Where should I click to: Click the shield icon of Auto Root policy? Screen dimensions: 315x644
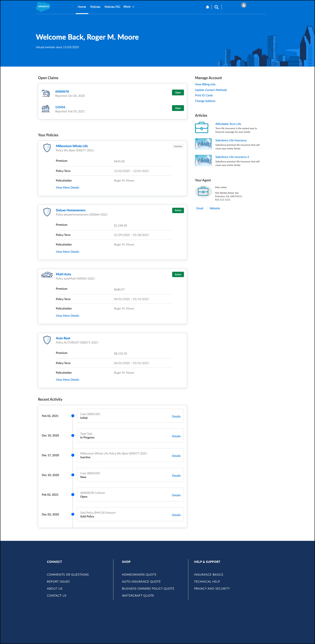[47, 340]
